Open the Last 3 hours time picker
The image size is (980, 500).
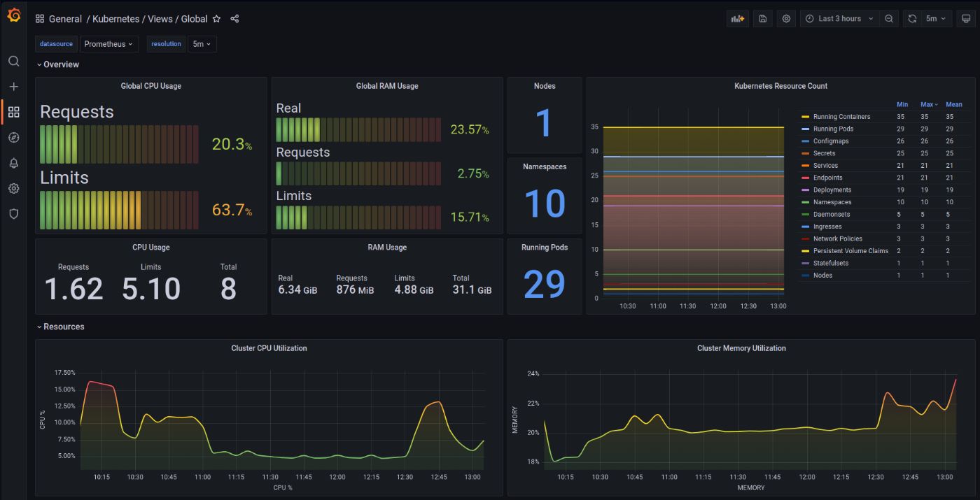[x=838, y=18]
